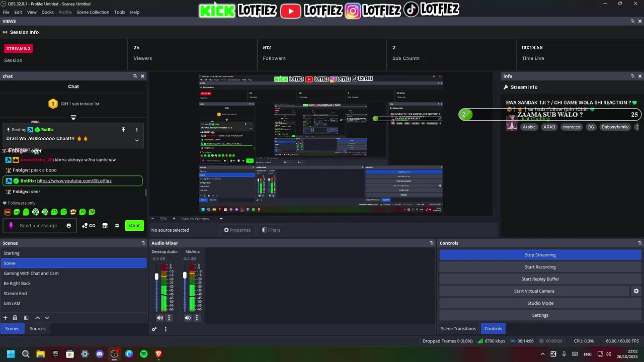Float the Audio Mixer dock

431,243
